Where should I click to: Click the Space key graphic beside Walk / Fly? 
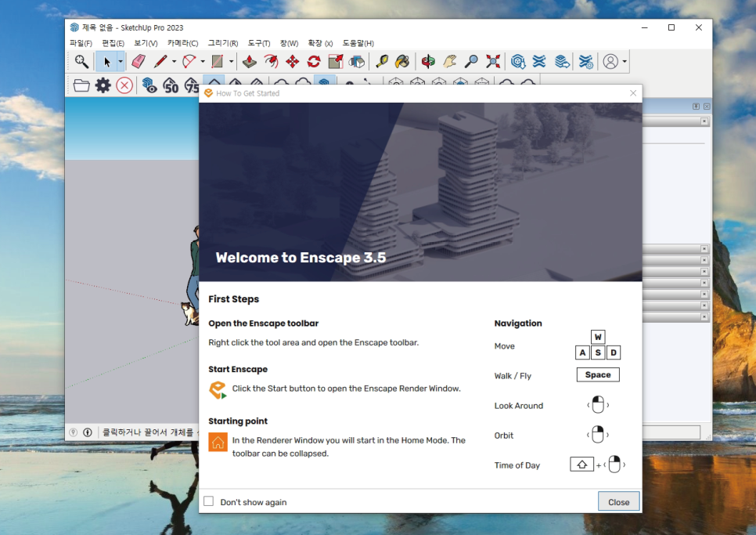[x=598, y=375]
